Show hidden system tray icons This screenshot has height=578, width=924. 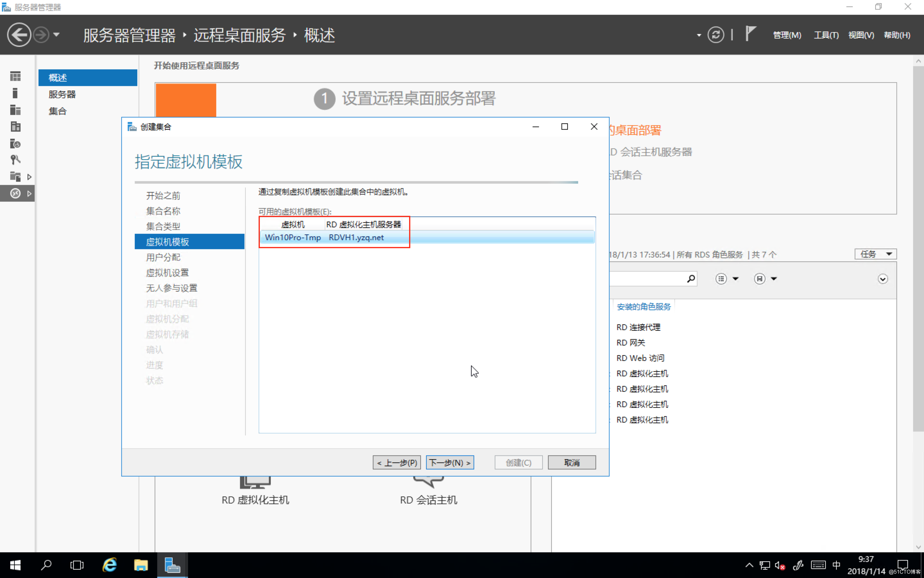[749, 565]
